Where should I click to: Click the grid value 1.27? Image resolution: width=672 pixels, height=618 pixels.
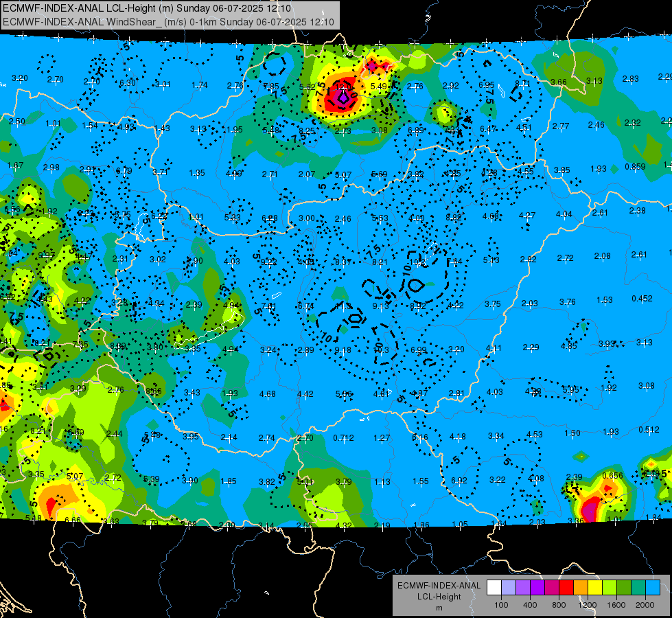382,438
